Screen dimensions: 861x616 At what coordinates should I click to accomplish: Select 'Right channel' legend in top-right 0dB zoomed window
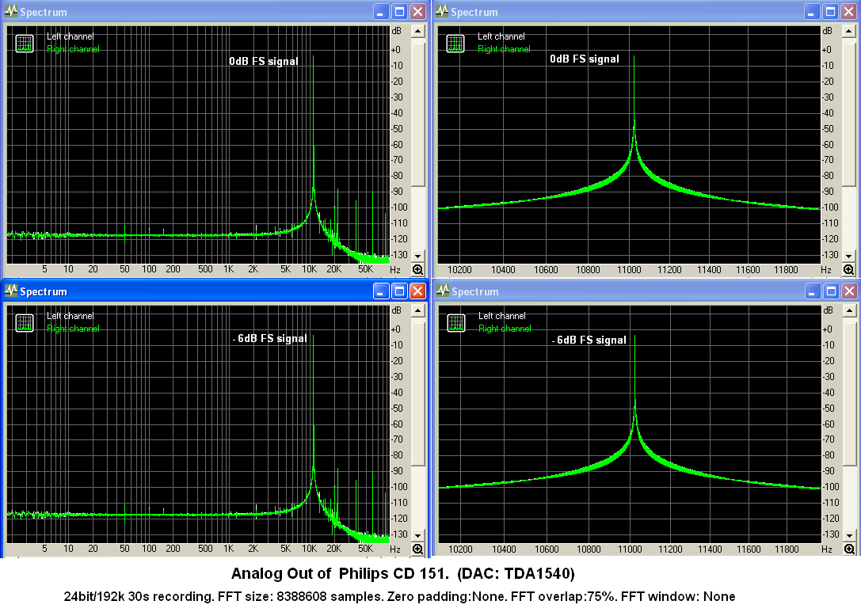pyautogui.click(x=504, y=49)
